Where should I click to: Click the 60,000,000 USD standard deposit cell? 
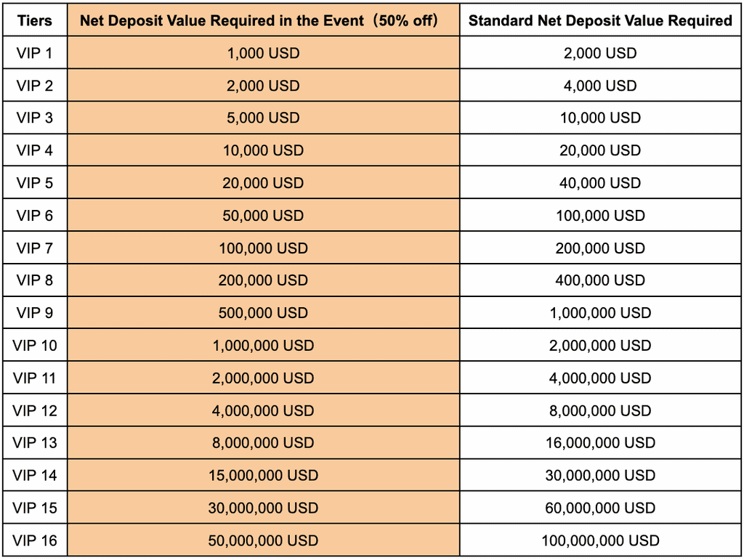(600, 508)
